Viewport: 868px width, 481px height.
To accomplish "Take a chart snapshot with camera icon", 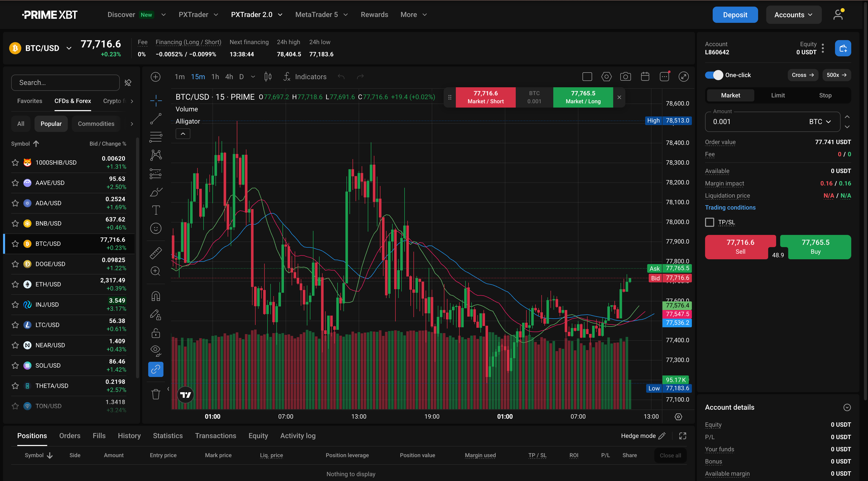I will tap(625, 77).
